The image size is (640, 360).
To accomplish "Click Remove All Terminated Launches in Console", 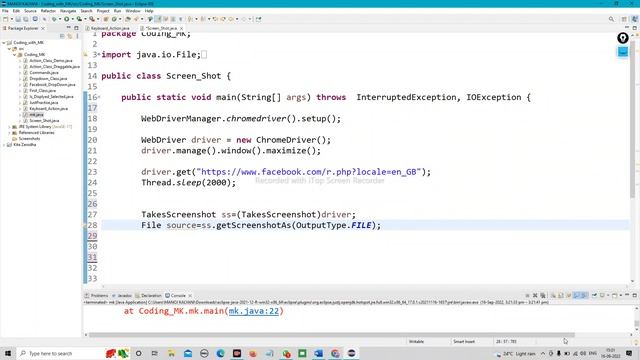I will tap(542, 295).
